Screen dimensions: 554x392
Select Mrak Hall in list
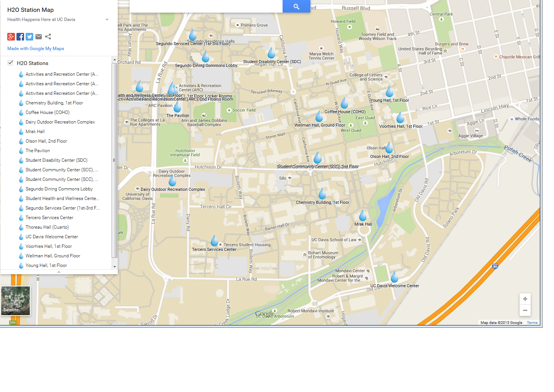tap(35, 132)
